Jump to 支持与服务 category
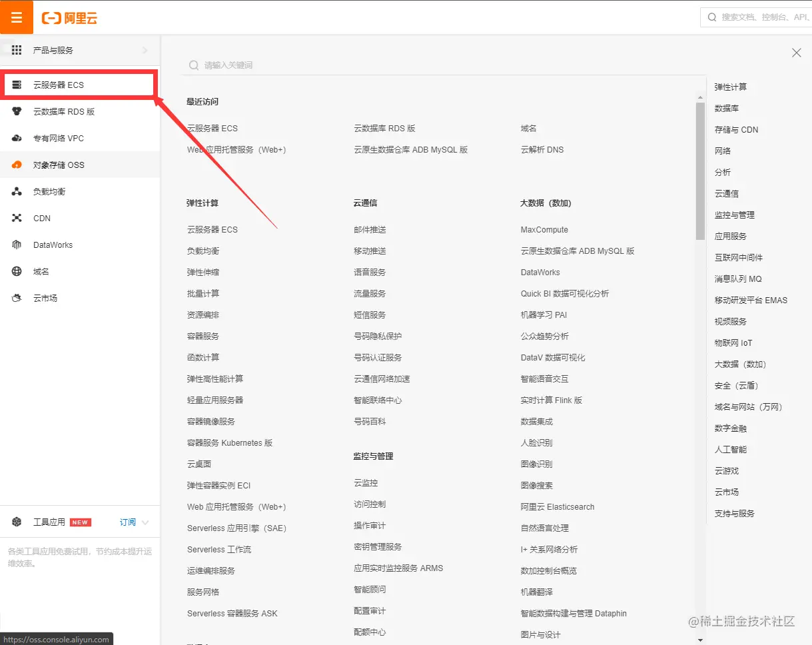 [x=735, y=514]
